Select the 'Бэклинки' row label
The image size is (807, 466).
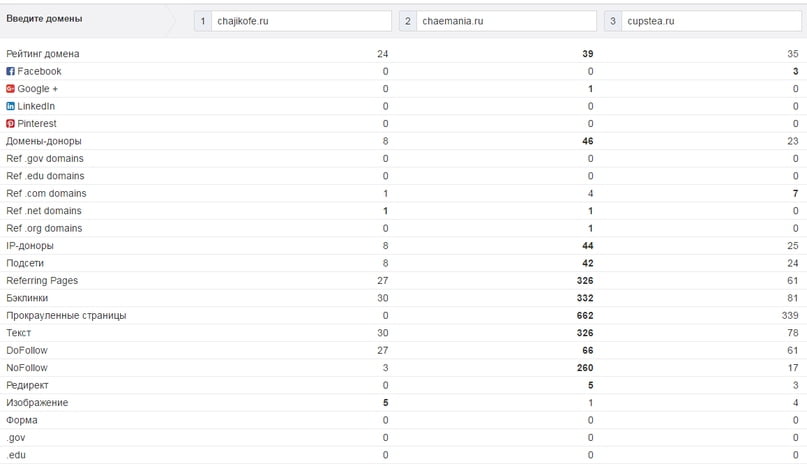click(x=27, y=299)
